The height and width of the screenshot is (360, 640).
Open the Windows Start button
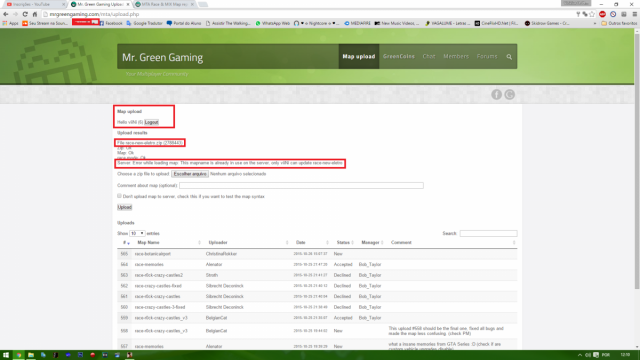point(6,355)
